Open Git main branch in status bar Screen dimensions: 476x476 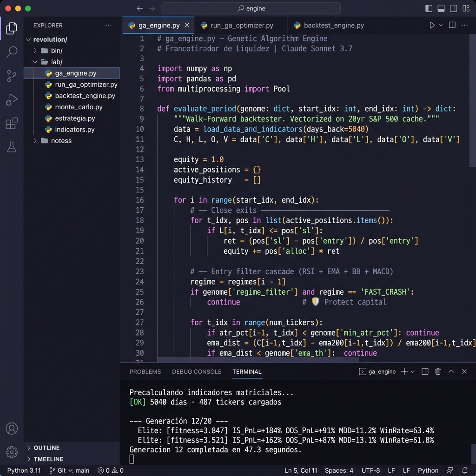point(70,470)
